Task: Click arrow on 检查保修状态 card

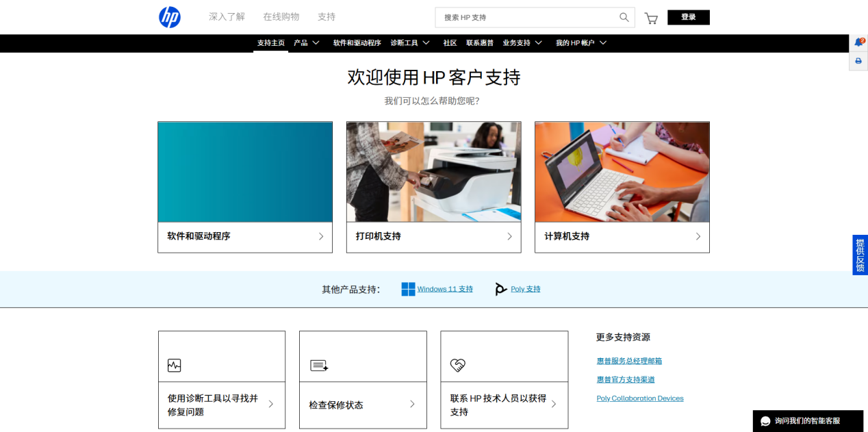Action: coord(412,404)
